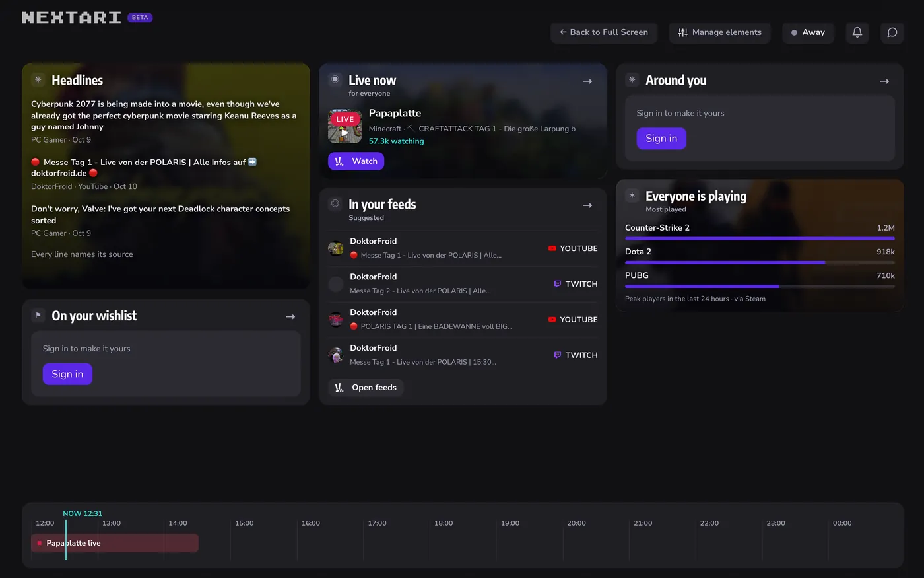Open Messe Tag 1 doktorfroid.de headline
Image resolution: width=924 pixels, height=578 pixels.
(144, 168)
